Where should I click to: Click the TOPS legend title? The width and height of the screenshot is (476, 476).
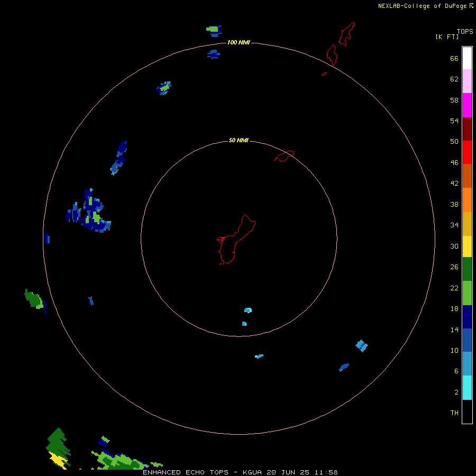465,31
